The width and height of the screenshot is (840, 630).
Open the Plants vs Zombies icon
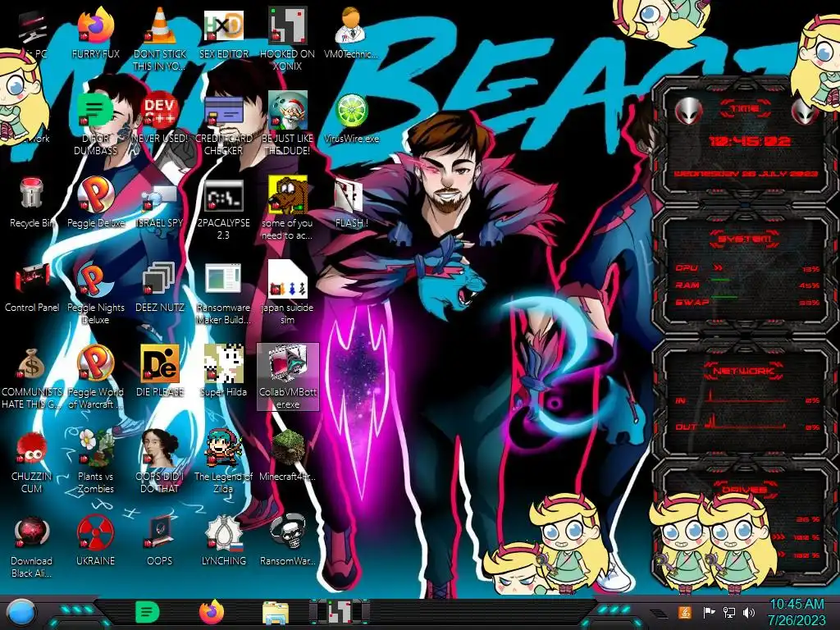point(95,462)
